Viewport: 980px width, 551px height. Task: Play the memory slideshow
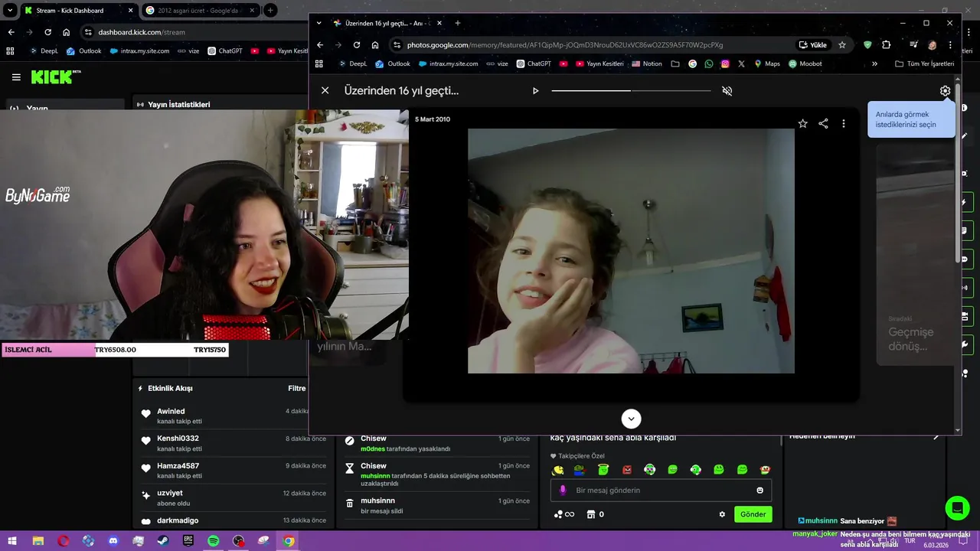tap(535, 90)
